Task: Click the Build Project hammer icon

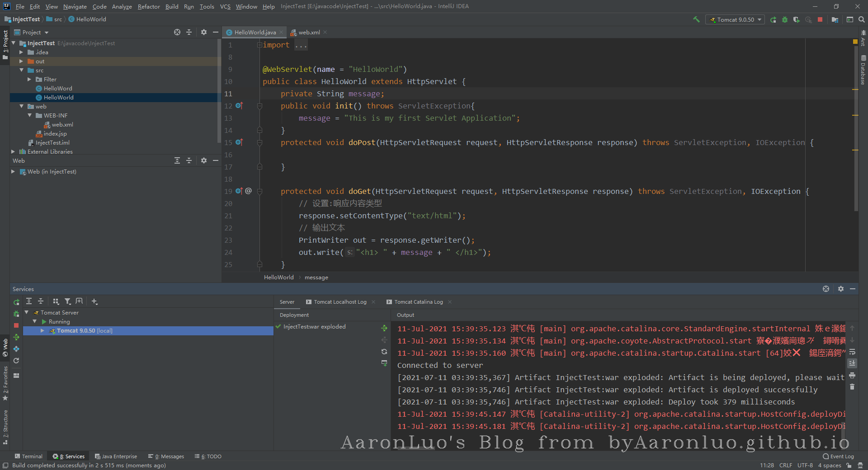Action: click(x=696, y=19)
